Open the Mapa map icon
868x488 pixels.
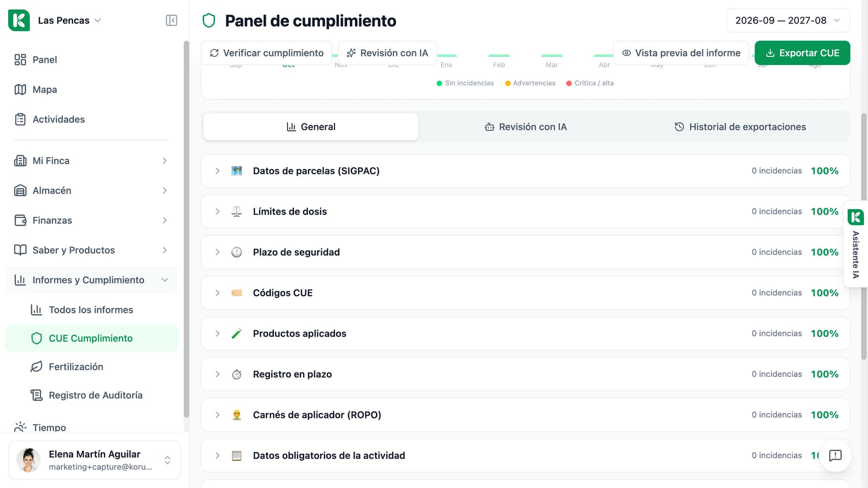[20, 89]
